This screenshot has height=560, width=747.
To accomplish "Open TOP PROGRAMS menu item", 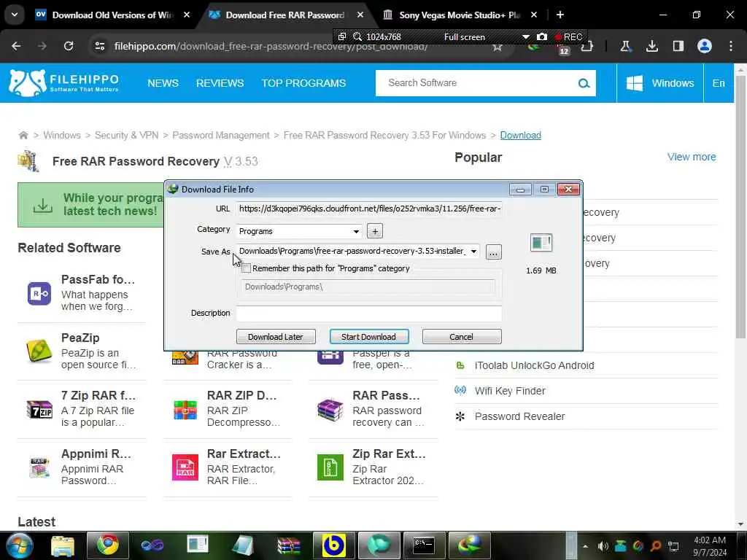I will tap(303, 83).
